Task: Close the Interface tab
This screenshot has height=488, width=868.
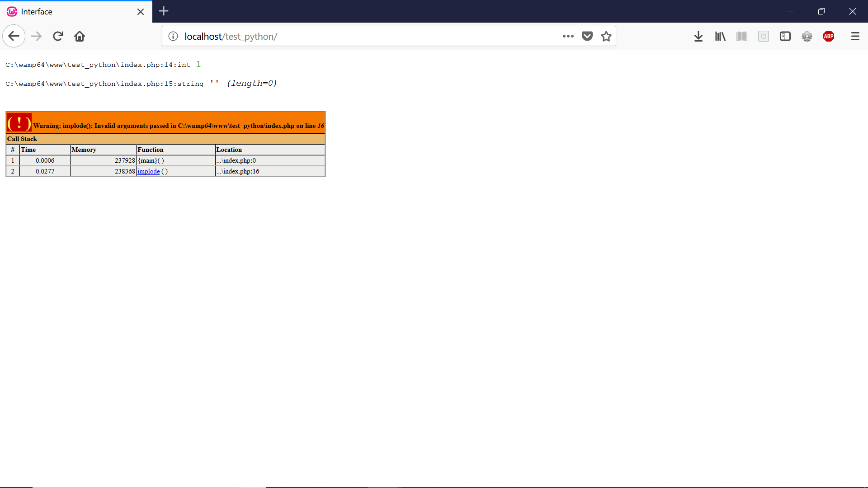Action: (x=141, y=12)
